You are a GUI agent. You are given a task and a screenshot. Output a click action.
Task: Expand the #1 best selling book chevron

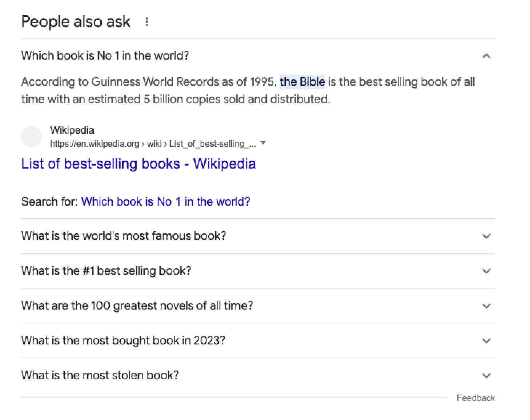pos(486,271)
